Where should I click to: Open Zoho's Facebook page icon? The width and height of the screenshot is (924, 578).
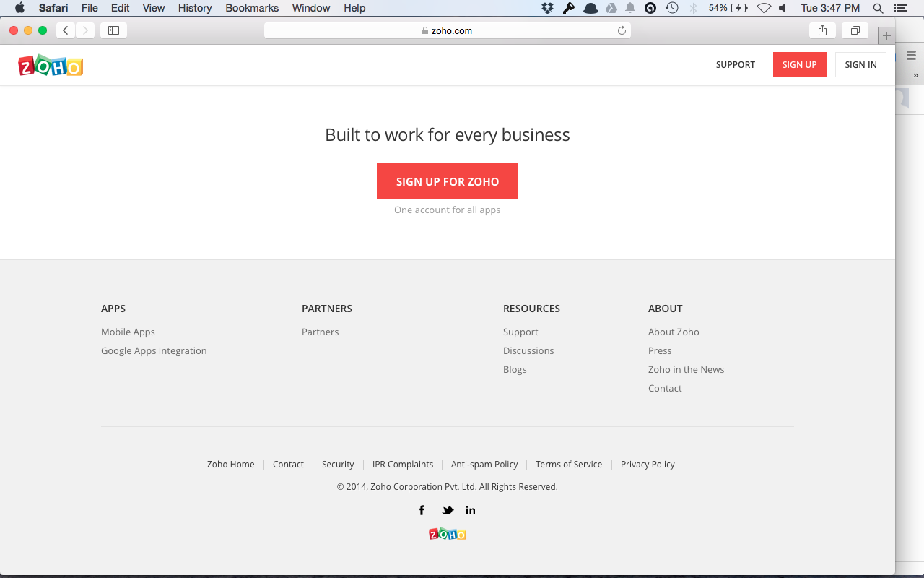click(x=422, y=510)
